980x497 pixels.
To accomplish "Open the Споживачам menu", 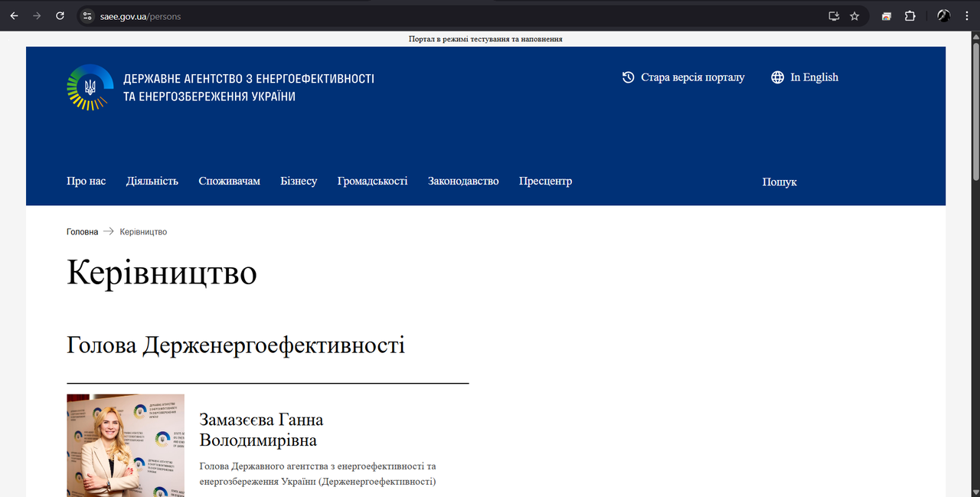I will [230, 181].
